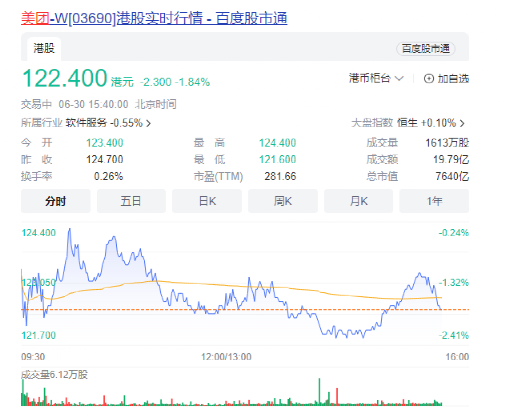Image resolution: width=505 pixels, height=418 pixels.
Task: Click the 换手率 value 0.26%
Action: [x=108, y=176]
